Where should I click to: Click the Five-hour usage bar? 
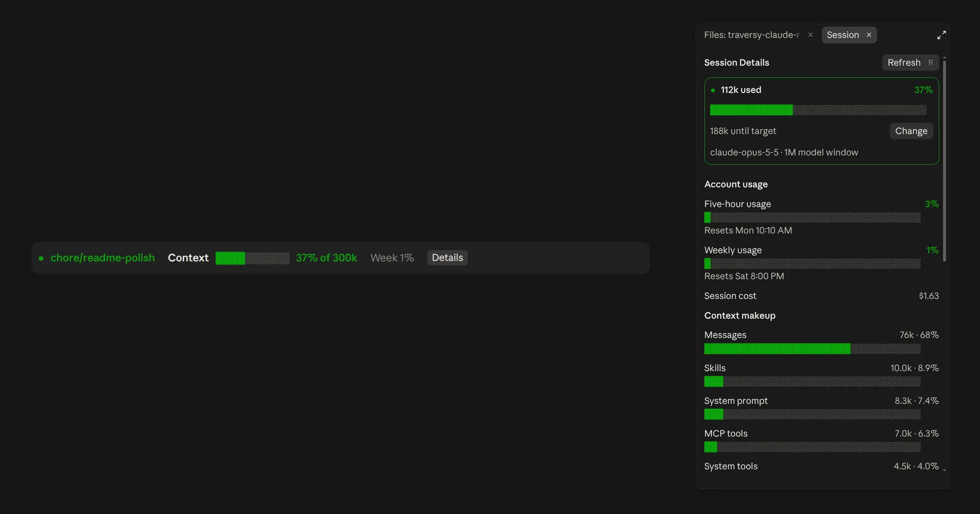point(812,217)
